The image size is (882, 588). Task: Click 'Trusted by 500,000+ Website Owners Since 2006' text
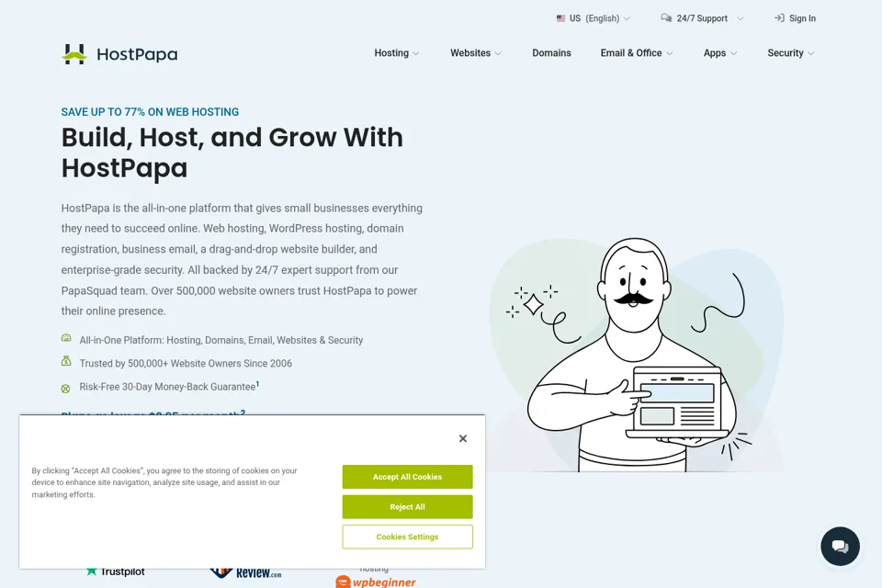point(186,364)
